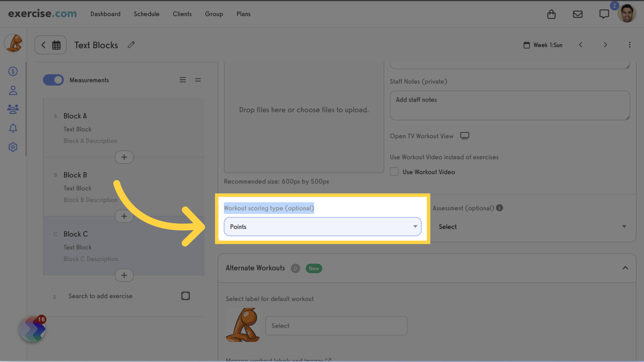The height and width of the screenshot is (362, 644).
Task: Open the single person sidebar icon
Action: pos(13,90)
